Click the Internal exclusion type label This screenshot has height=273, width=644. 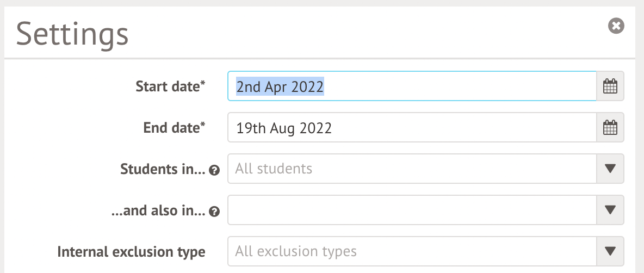point(131,252)
